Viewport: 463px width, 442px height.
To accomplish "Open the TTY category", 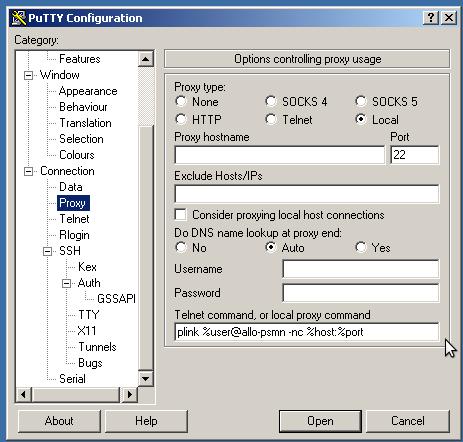I will (89, 315).
